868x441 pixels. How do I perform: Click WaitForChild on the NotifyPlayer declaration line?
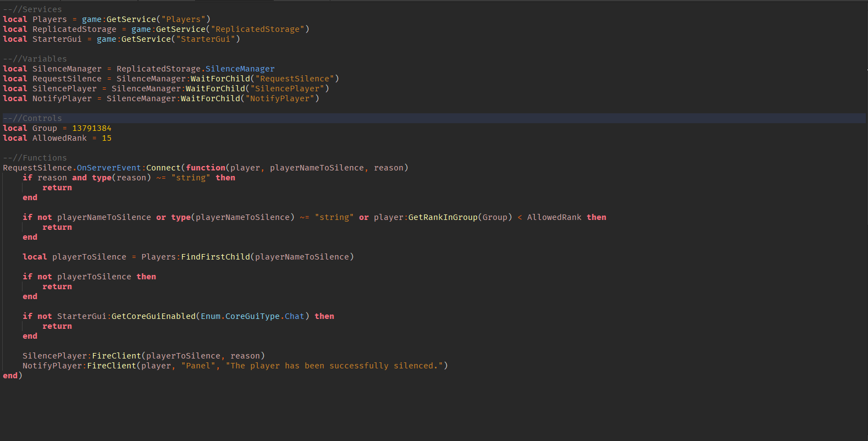[x=211, y=98]
